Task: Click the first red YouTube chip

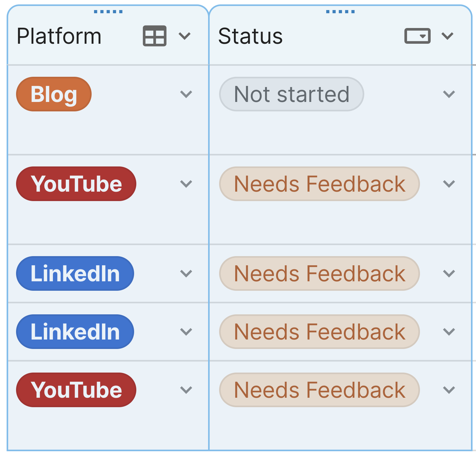Action: (x=76, y=184)
